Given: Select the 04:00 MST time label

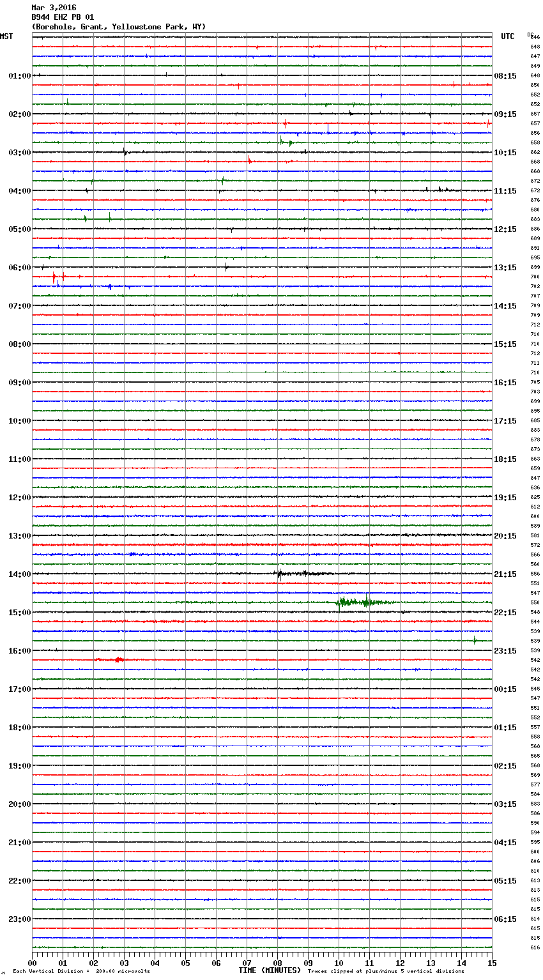Looking at the screenshot, I should (x=20, y=191).
